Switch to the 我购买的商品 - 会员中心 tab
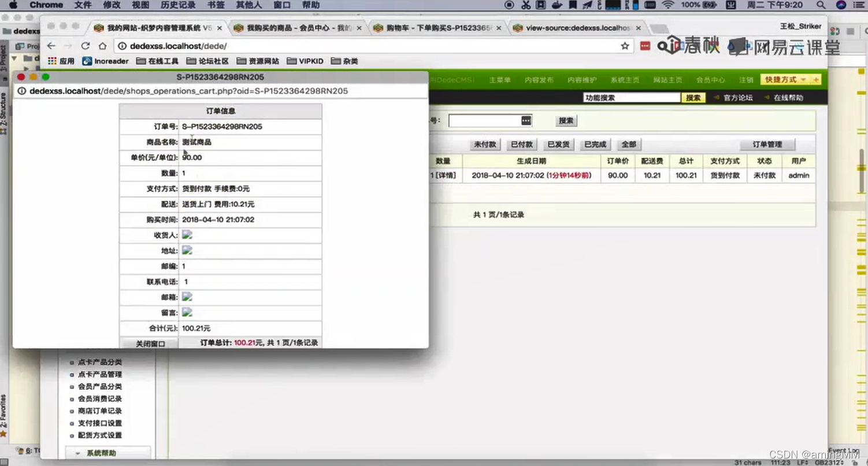 298,28
